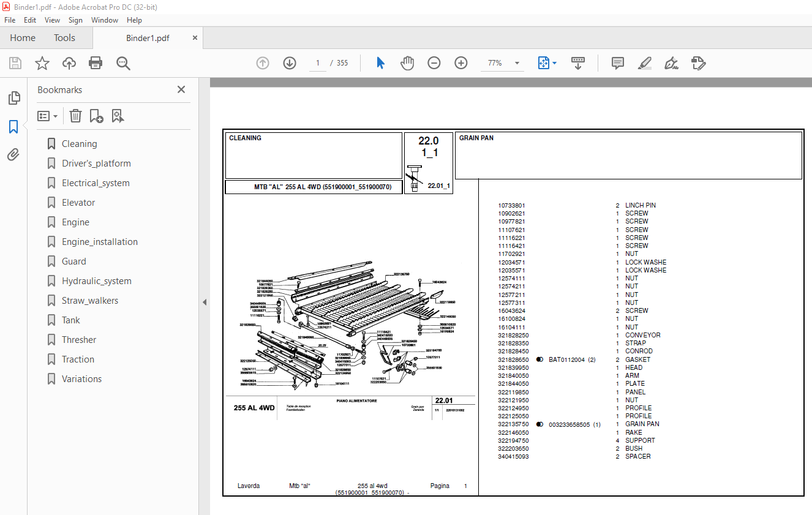Open the Edit menu

[30, 20]
